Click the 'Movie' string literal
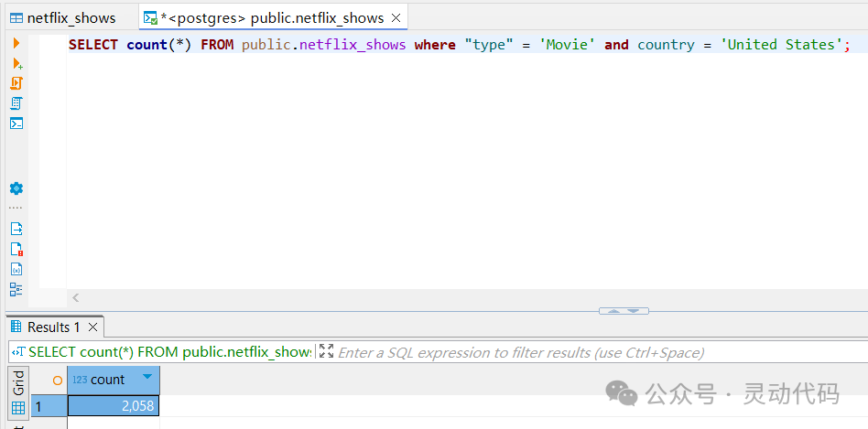868x429 pixels. [568, 45]
